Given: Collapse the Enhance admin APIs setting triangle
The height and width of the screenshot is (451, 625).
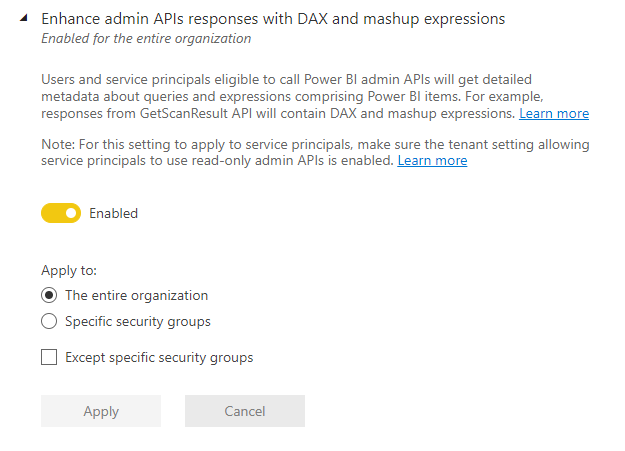Looking at the screenshot, I should 21,19.
